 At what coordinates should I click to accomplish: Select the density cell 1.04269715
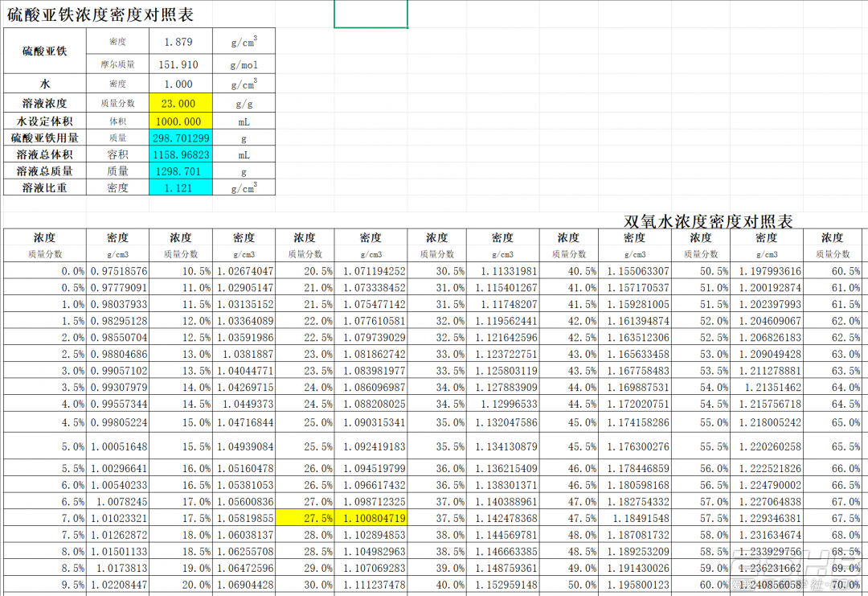point(244,387)
